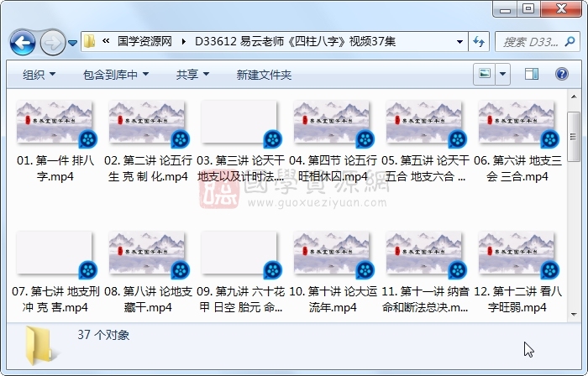Click the folder icon in the address bar
588x376 pixels.
(x=89, y=41)
